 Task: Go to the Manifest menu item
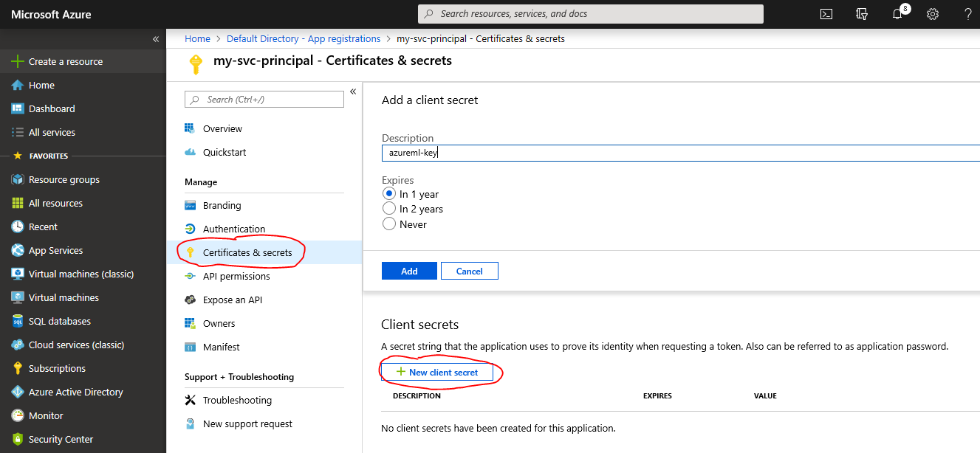221,347
